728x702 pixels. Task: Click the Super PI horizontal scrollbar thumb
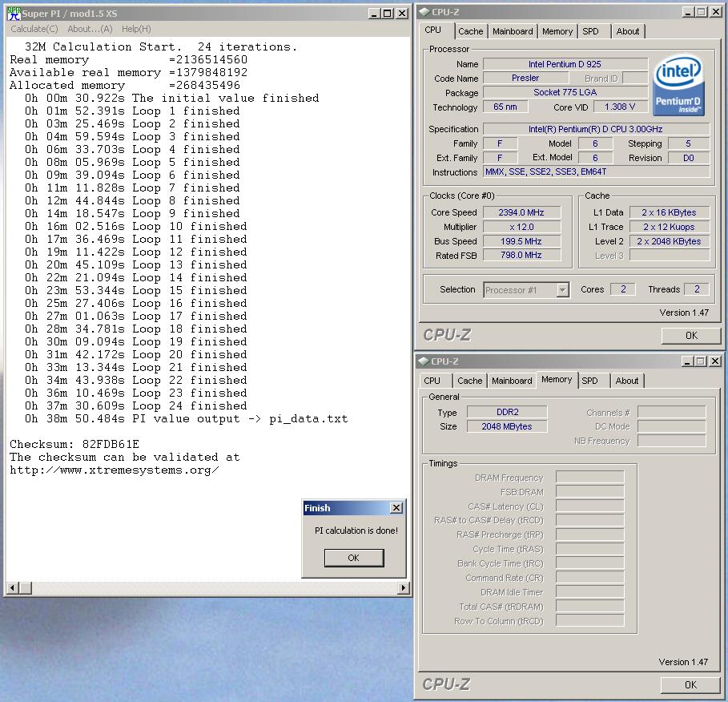(x=26, y=588)
